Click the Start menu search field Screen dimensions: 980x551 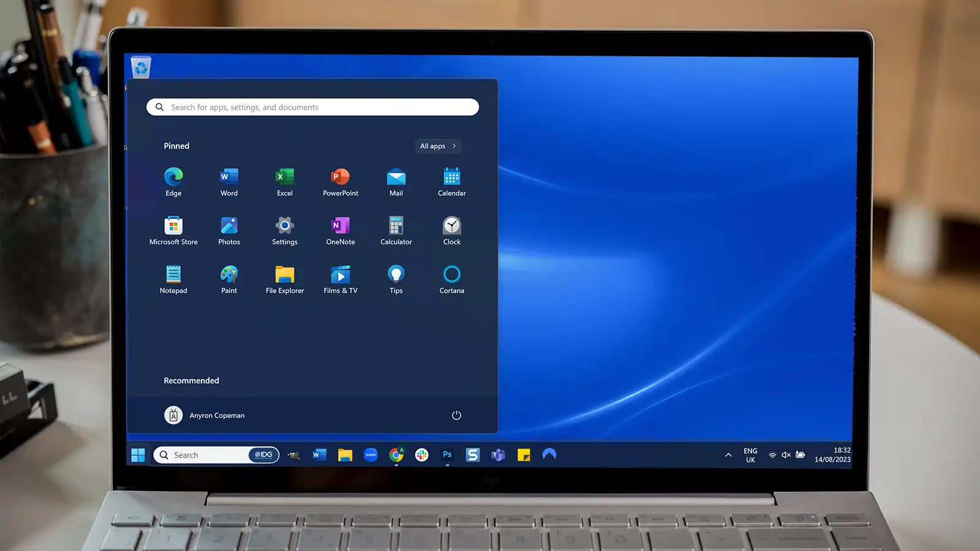click(x=312, y=107)
